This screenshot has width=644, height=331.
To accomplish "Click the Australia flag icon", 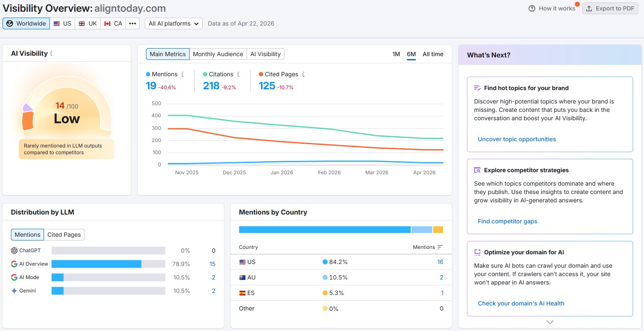I will point(242,277).
